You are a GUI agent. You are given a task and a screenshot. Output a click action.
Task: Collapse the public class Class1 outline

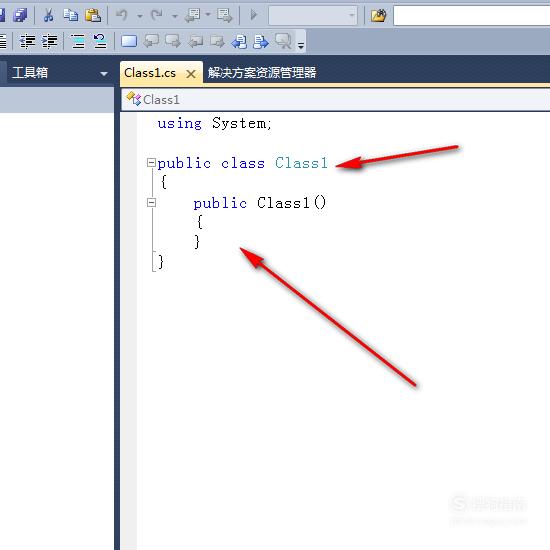pyautogui.click(x=151, y=162)
